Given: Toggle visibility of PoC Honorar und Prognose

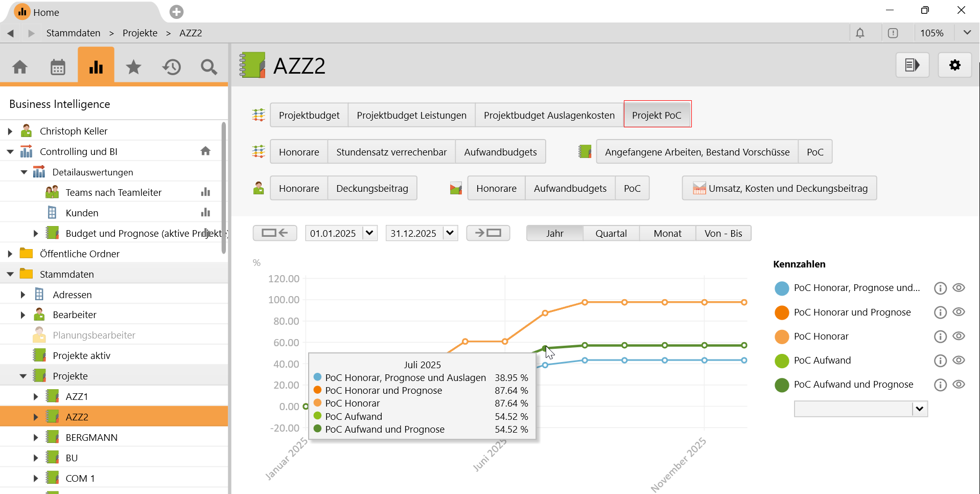Looking at the screenshot, I should [x=959, y=312].
